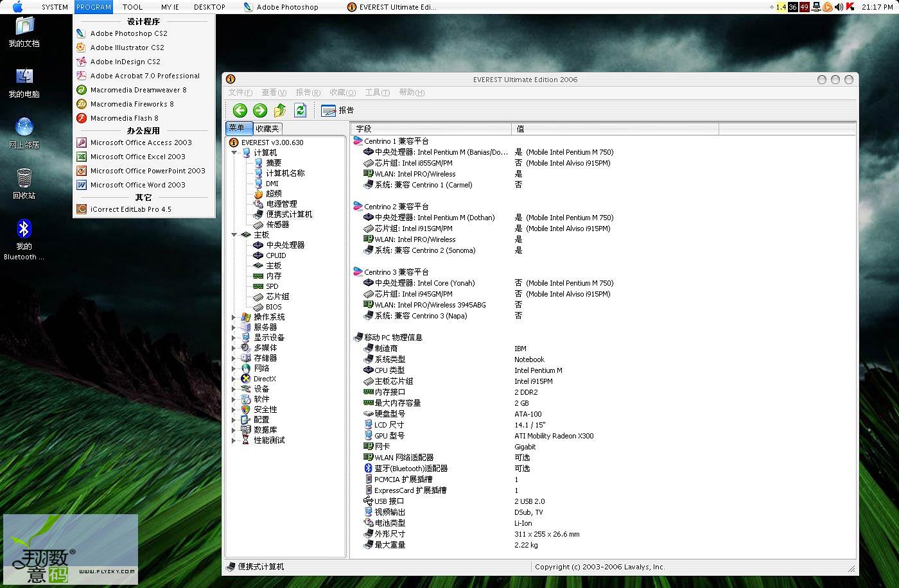This screenshot has width=899, height=588.
Task: Open 网上邻居 desktop icon
Action: (24, 134)
